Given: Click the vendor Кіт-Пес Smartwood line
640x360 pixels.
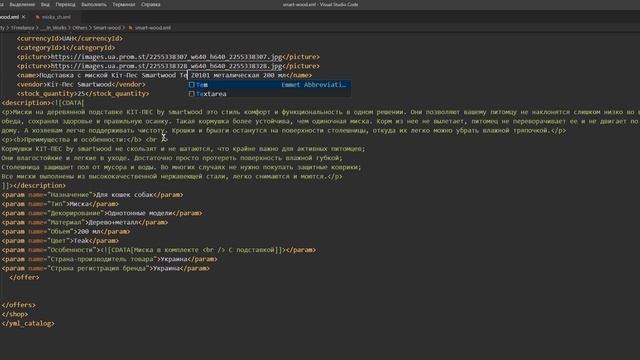Looking at the screenshot, I should tap(81, 84).
